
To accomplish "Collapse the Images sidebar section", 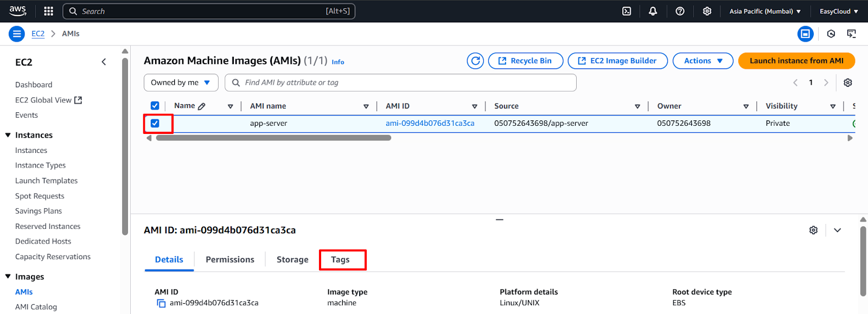I will [x=8, y=277].
